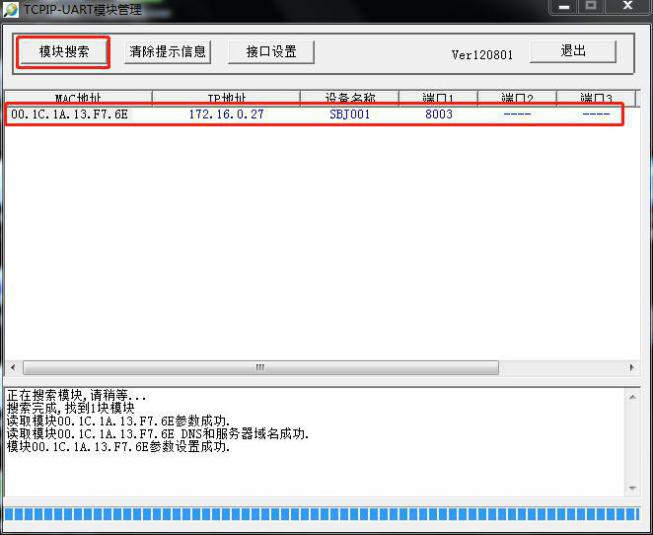
Task: Select port cell 8003
Action: point(439,114)
